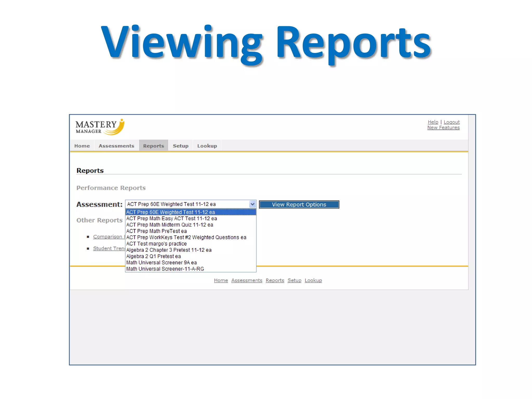Click the Student Trend report link
The height and width of the screenshot is (399, 532).
(109, 248)
